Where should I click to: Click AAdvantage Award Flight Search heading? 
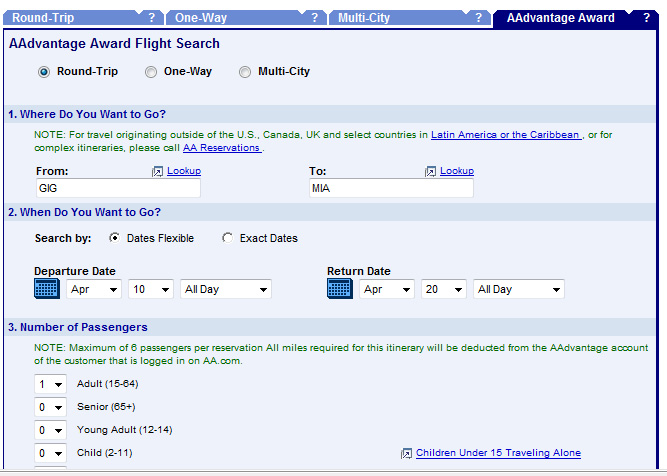[114, 43]
